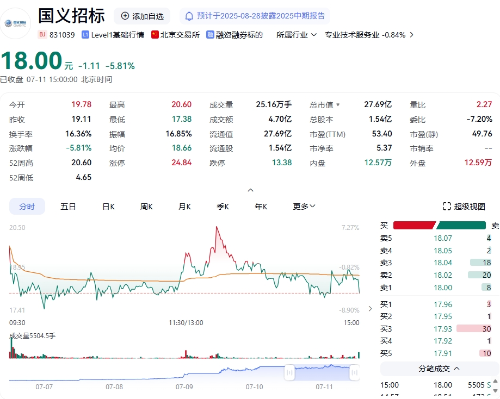Click the 融资融券标的 tag
The width and height of the screenshot is (500, 399).
(234, 35)
